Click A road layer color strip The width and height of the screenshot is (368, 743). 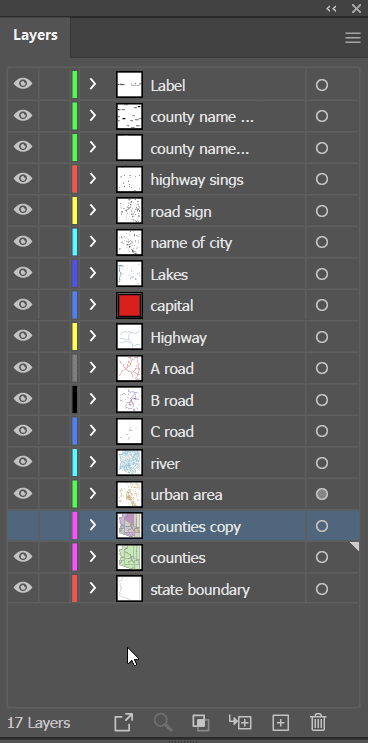tap(74, 368)
